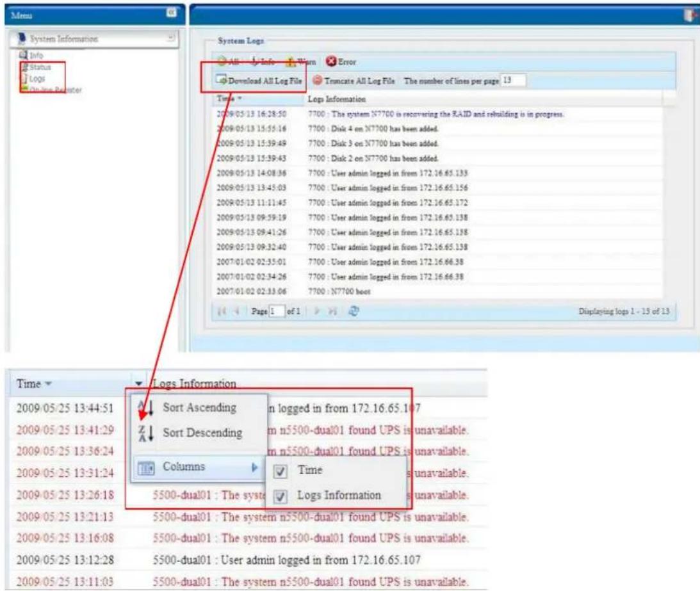Click the Columns grid icon
This screenshot has height=591, width=700.
point(146,468)
